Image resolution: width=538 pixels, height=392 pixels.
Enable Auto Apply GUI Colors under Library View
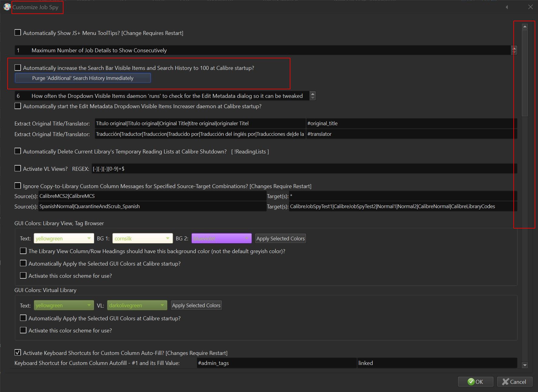pyautogui.click(x=23, y=263)
